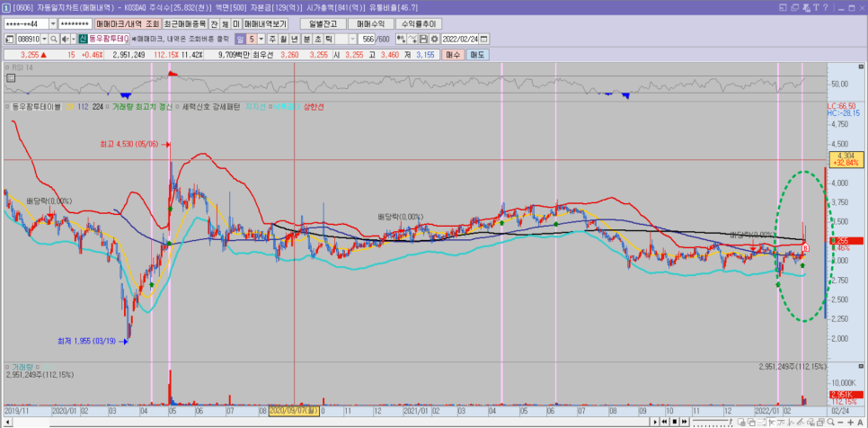The height and width of the screenshot is (428, 868).
Task: Click the line chart tool icon before save
Action: (x=412, y=40)
